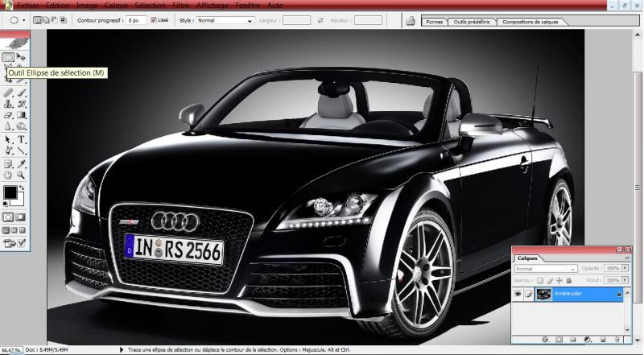Select the Healing Brush tool
The image size is (644, 355).
(8, 93)
